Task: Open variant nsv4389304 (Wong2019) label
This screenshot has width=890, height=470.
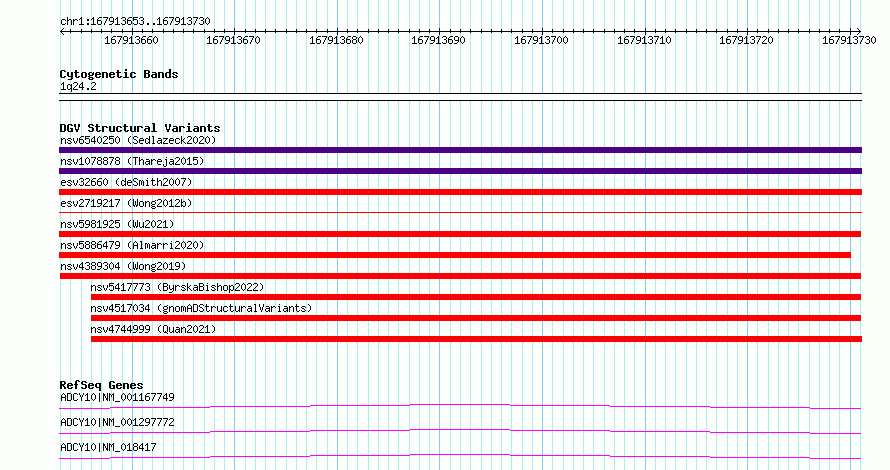Action: (x=123, y=266)
